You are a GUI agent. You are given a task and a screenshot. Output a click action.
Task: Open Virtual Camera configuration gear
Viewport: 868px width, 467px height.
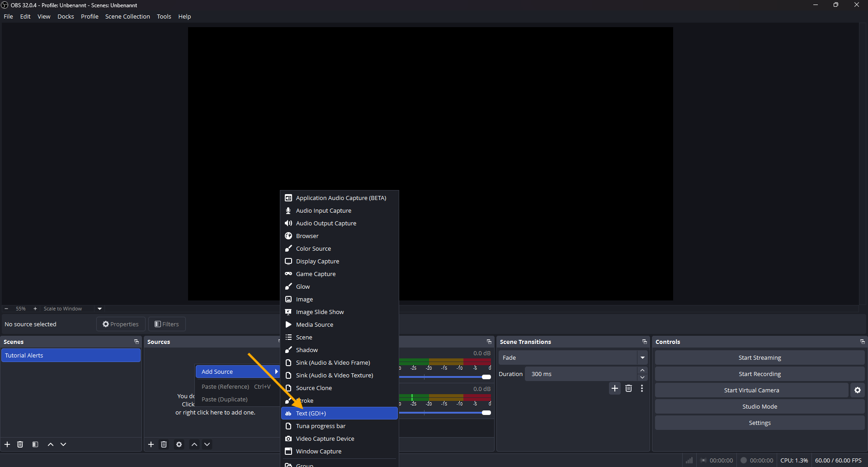[x=858, y=390]
